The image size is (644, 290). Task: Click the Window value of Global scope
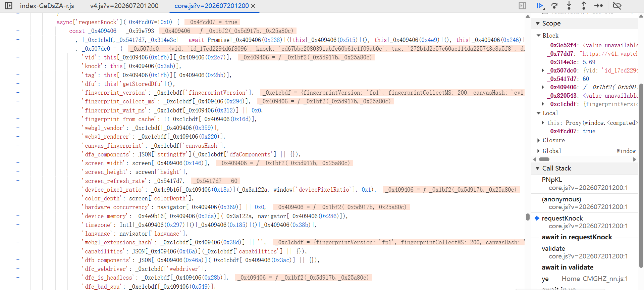(x=626, y=151)
